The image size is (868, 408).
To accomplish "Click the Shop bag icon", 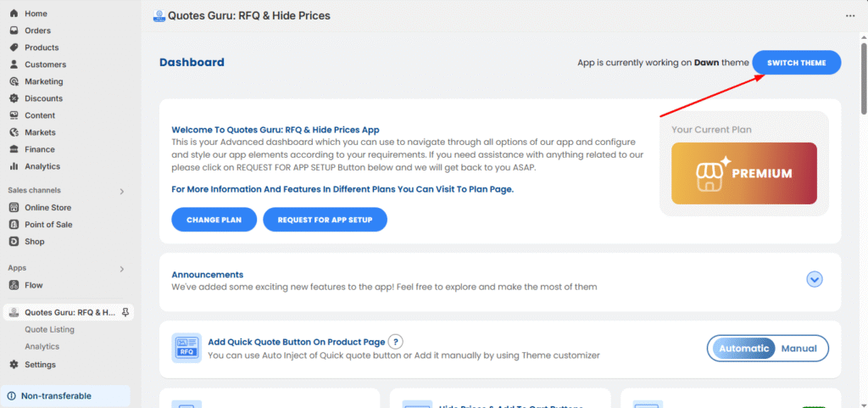I will (14, 242).
